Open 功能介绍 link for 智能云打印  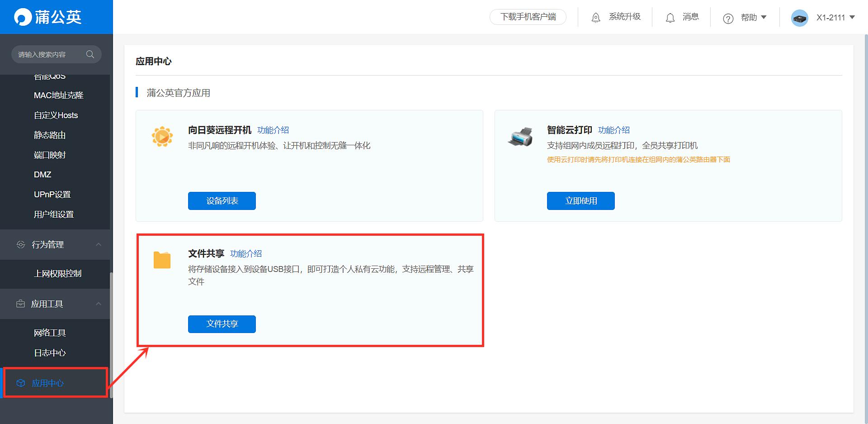point(614,130)
